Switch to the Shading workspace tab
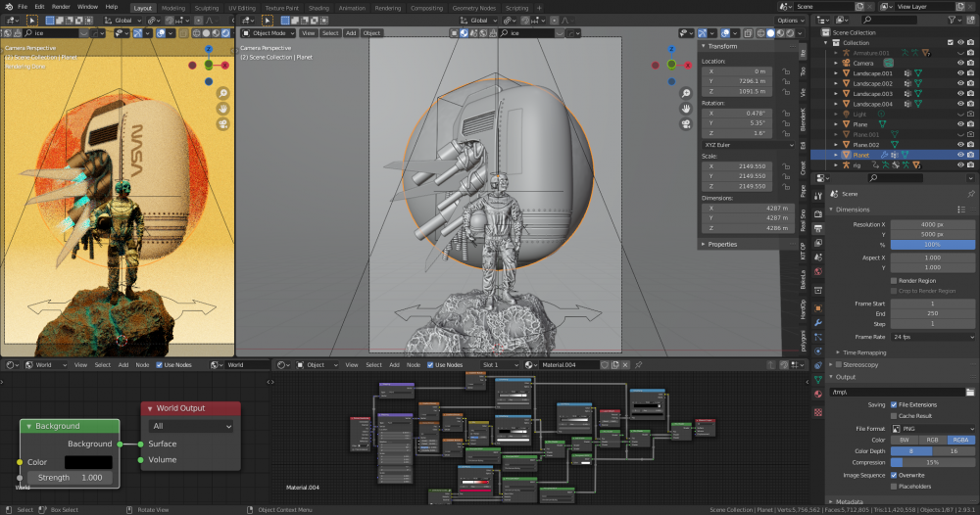 coord(318,8)
